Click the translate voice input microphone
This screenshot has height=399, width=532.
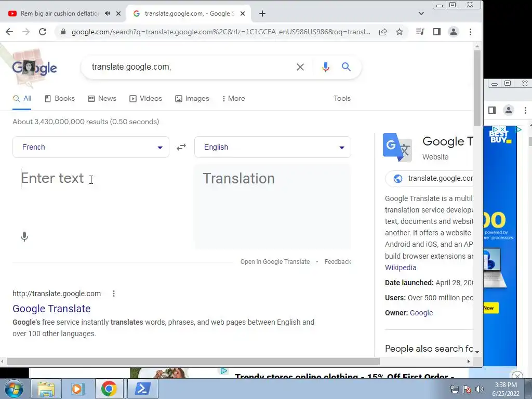[x=24, y=236]
